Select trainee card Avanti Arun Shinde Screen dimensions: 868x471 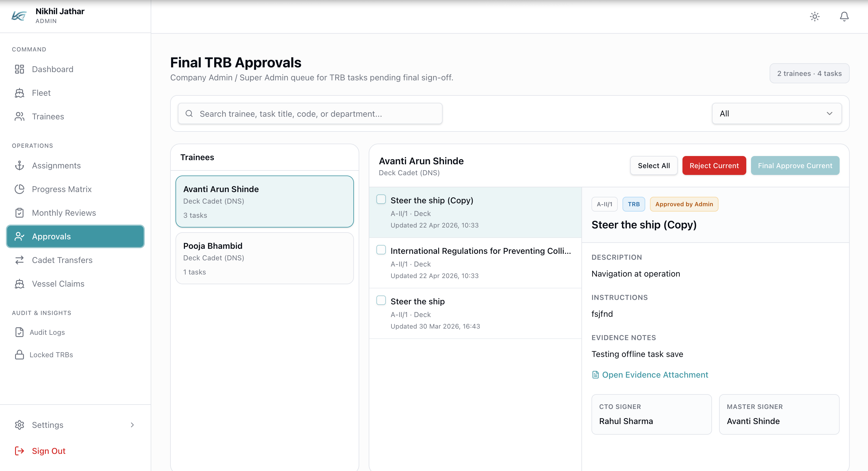pos(264,202)
